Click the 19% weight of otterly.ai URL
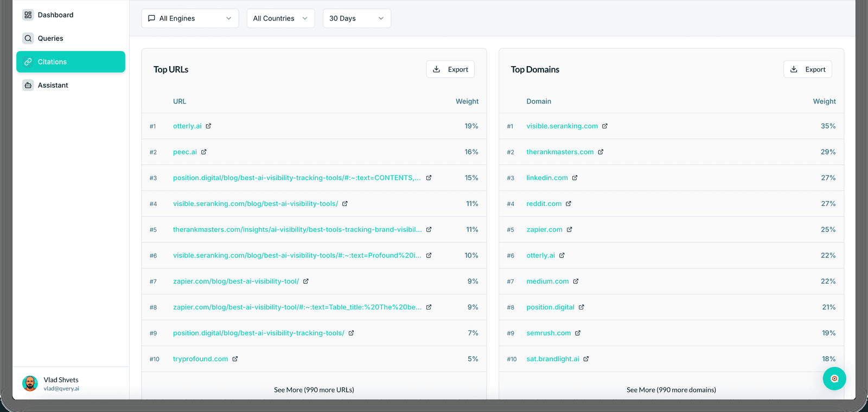The height and width of the screenshot is (412, 868). (471, 126)
